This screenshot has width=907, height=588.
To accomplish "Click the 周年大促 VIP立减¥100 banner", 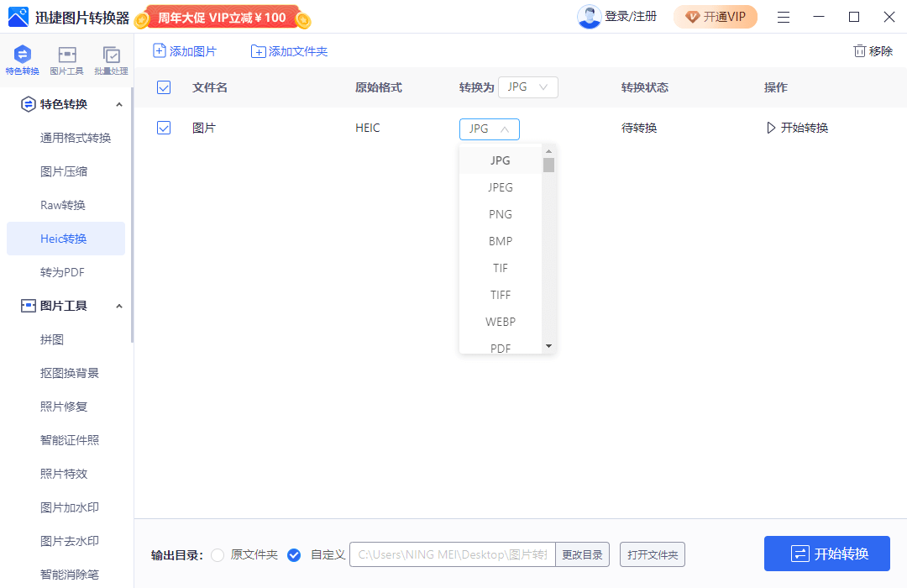I will tap(223, 18).
